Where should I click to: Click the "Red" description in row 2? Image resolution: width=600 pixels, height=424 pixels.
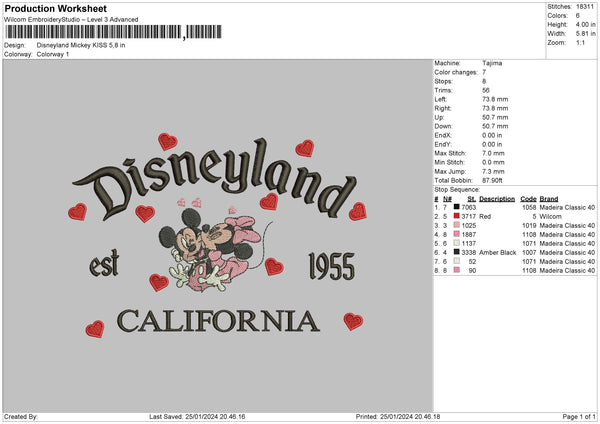(485, 217)
